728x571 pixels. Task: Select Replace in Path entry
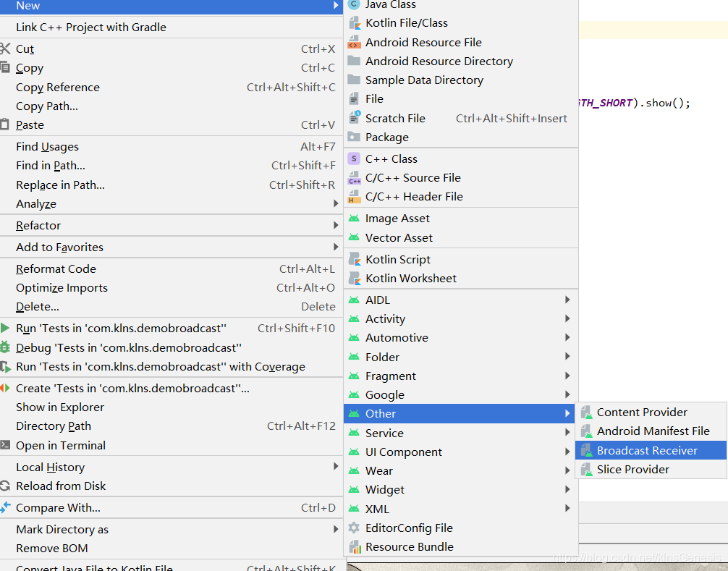[172, 185]
